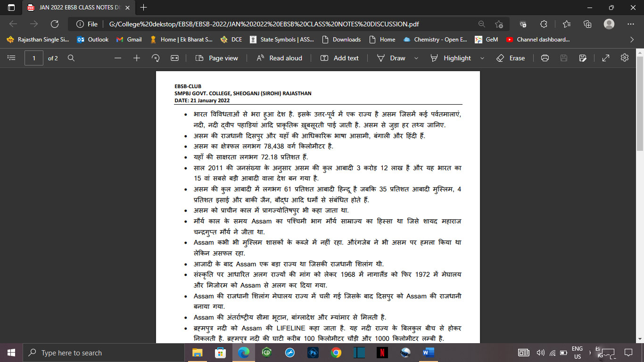
Task: Select the Add text tool
Action: click(339, 58)
